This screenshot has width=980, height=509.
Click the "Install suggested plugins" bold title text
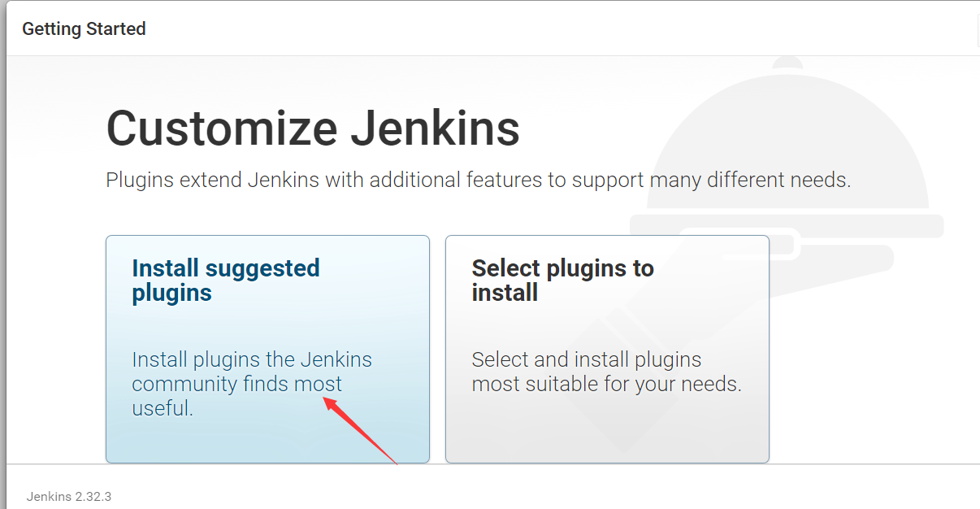click(x=225, y=281)
